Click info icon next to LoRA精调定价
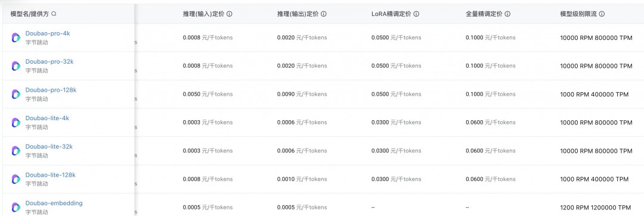The image size is (644, 216). coord(416,14)
